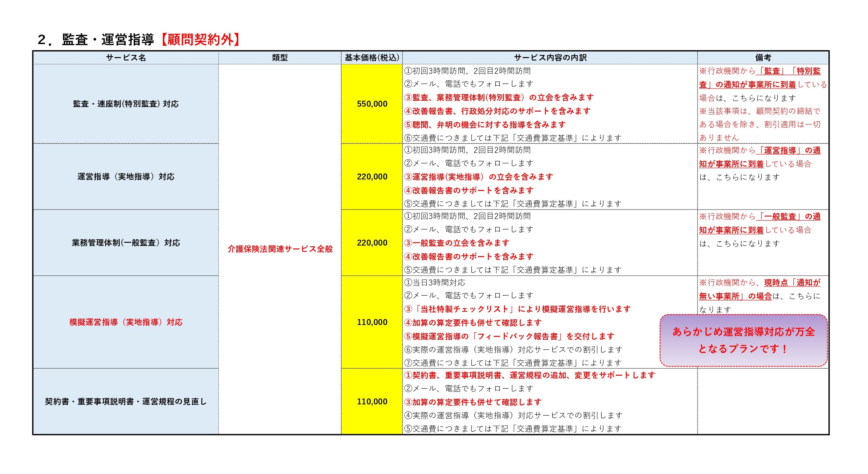Click ③運営指導(実地指導)の立会を含みます line
This screenshot has width=868, height=474.
(x=479, y=177)
